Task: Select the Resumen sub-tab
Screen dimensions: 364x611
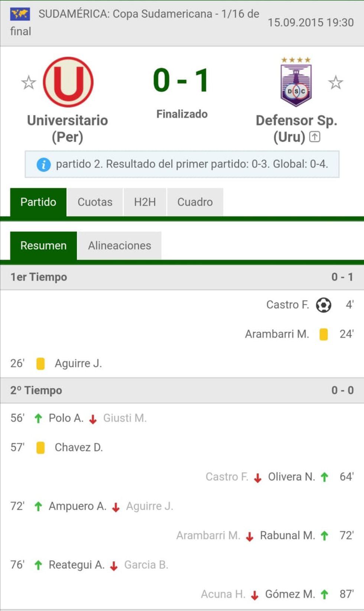Action: click(43, 246)
